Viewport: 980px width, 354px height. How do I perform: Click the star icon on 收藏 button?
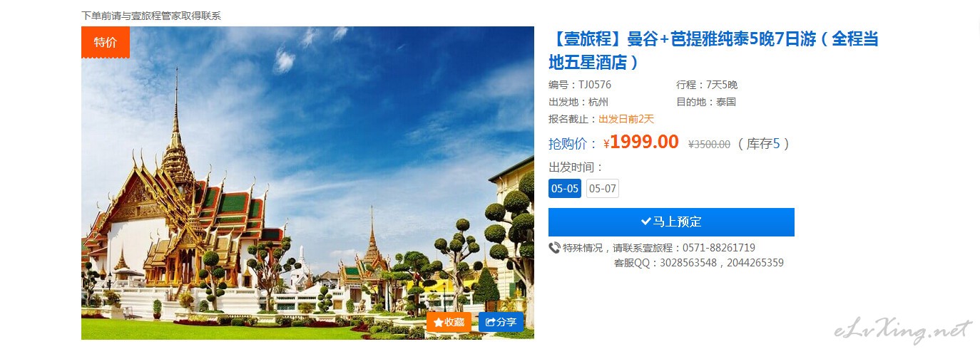[438, 322]
